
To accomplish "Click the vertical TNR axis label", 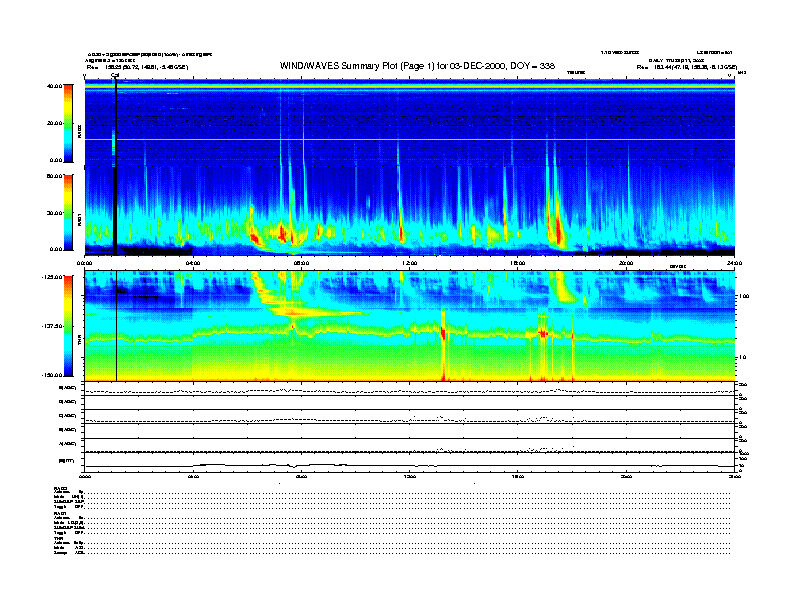I will tap(80, 342).
